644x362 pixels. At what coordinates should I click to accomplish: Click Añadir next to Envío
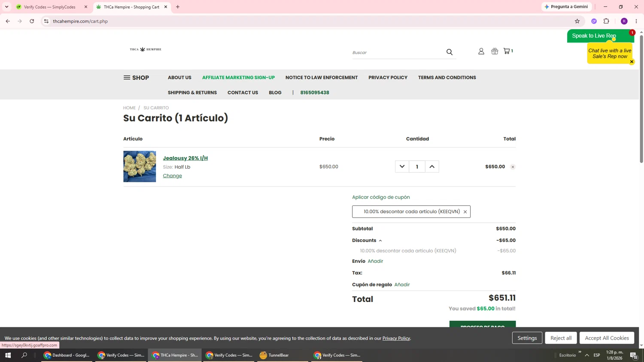point(375,261)
